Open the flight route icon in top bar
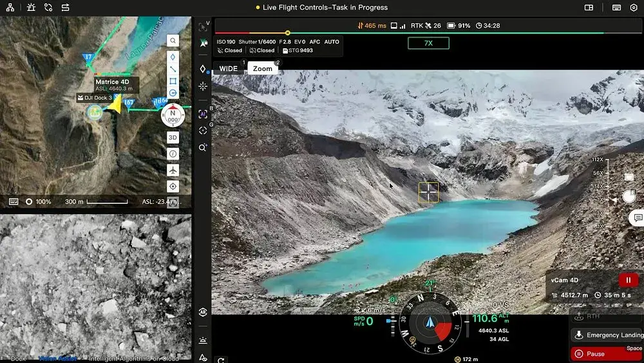The height and width of the screenshot is (363, 644). [x=48, y=7]
